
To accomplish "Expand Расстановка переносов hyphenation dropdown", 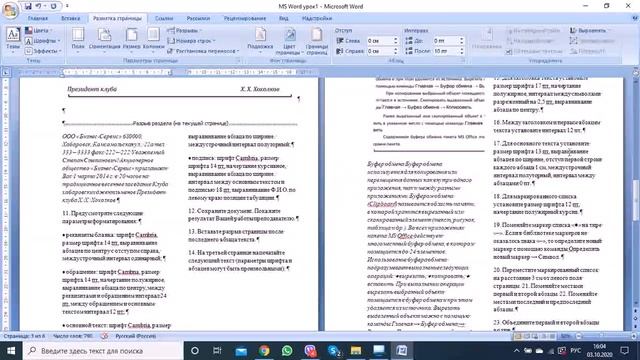I will coord(203,51).
